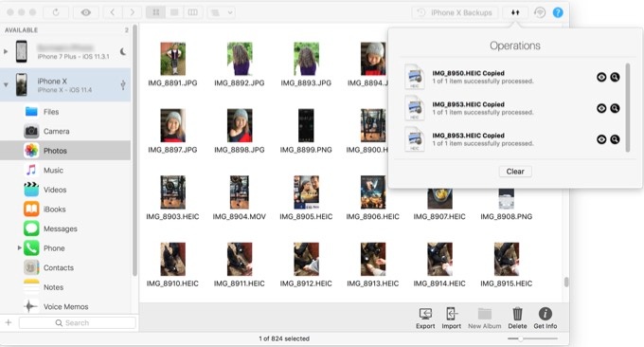Click the Operations panel scrollbar
The image size is (644, 347).
pyautogui.click(x=628, y=108)
